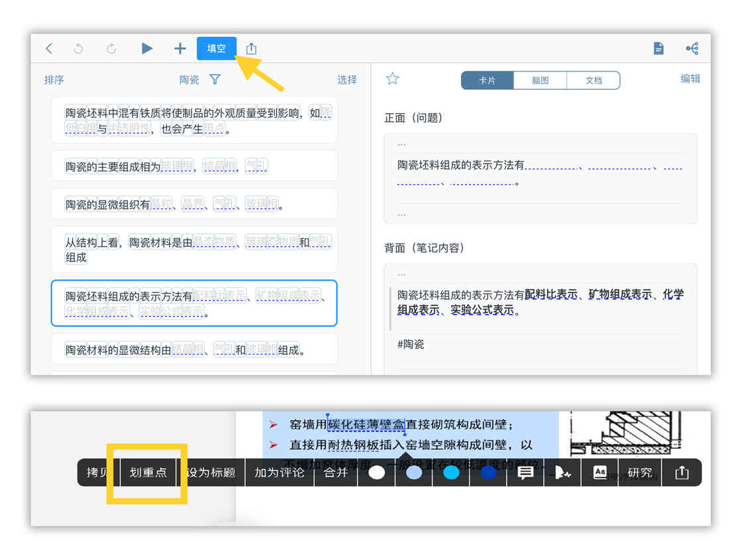This screenshot has height=560, width=742.
Task: Click 划重点 in the selection popup
Action: tap(148, 473)
